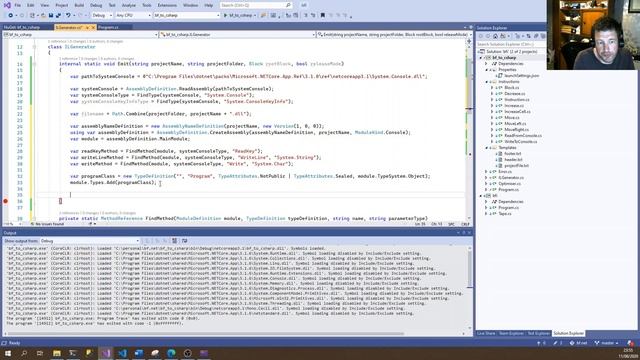Click the Undo arrow icon

pyautogui.click(x=68, y=15)
